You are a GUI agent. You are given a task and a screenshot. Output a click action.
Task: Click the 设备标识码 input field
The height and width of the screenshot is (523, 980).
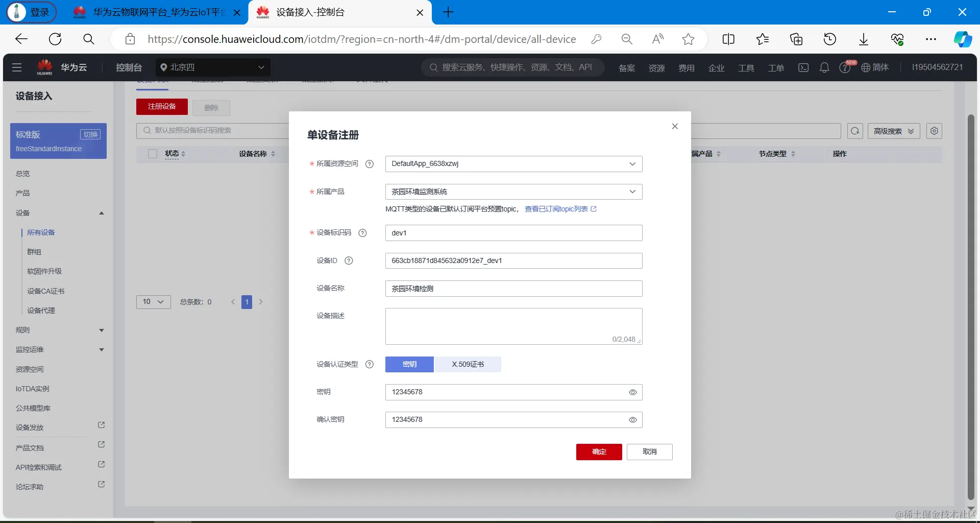pos(513,233)
